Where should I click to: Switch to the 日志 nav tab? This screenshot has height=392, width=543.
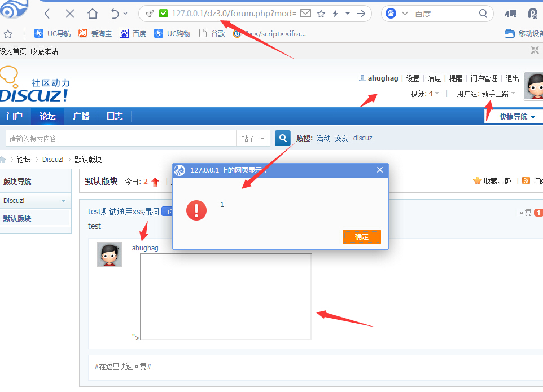(x=115, y=116)
